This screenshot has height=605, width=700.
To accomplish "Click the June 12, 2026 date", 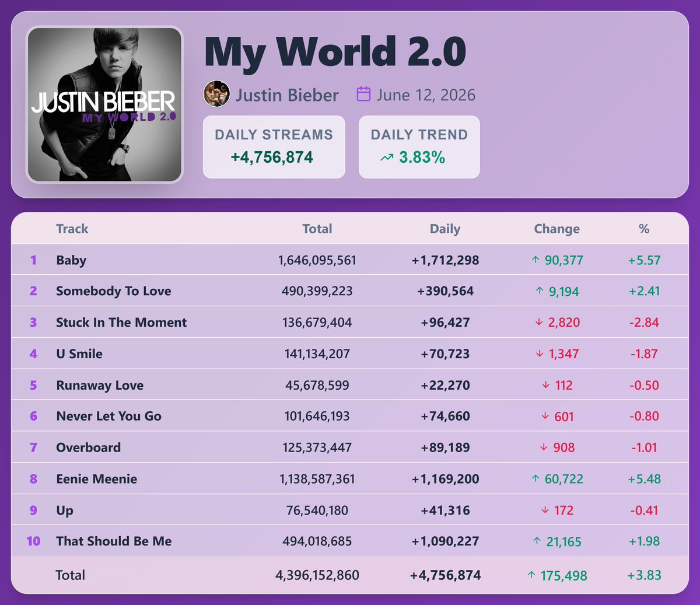I will click(x=426, y=95).
